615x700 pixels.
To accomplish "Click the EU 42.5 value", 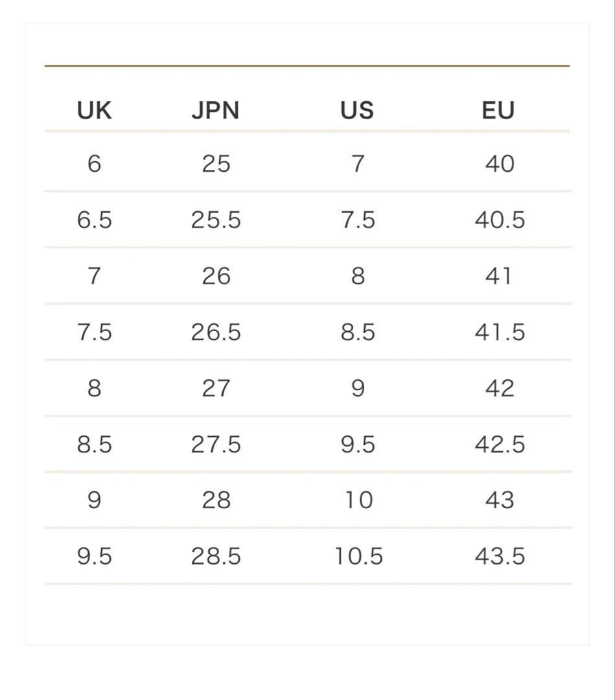I will click(x=500, y=444).
